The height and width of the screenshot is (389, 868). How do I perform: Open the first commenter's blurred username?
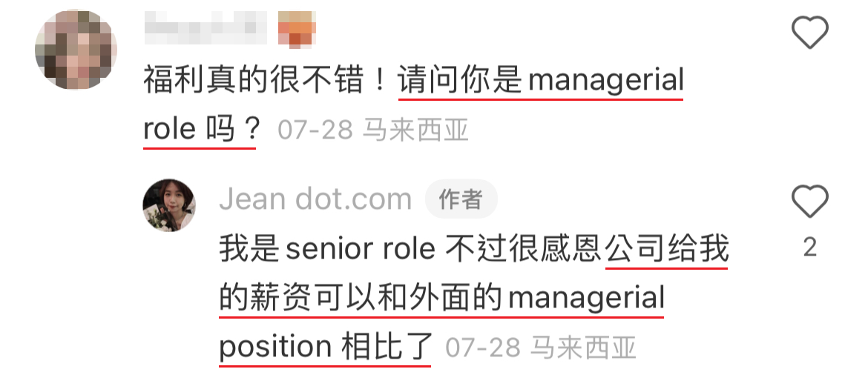coord(204,28)
